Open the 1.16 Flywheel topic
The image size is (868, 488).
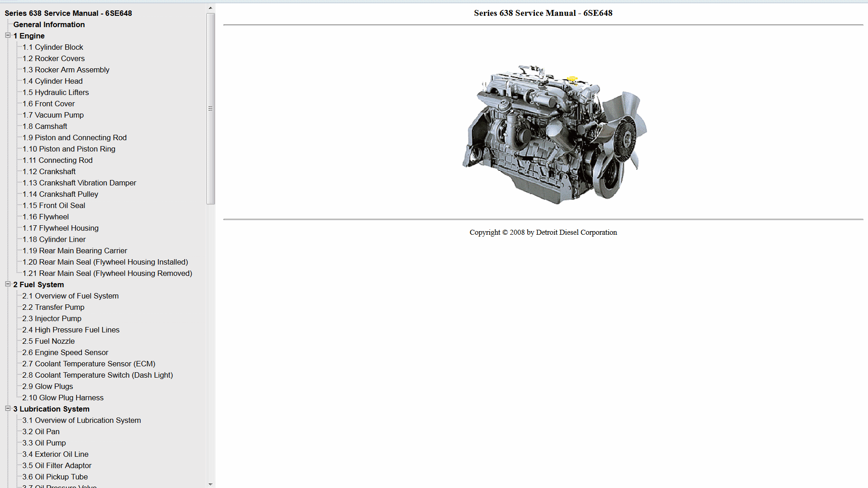[x=45, y=217]
